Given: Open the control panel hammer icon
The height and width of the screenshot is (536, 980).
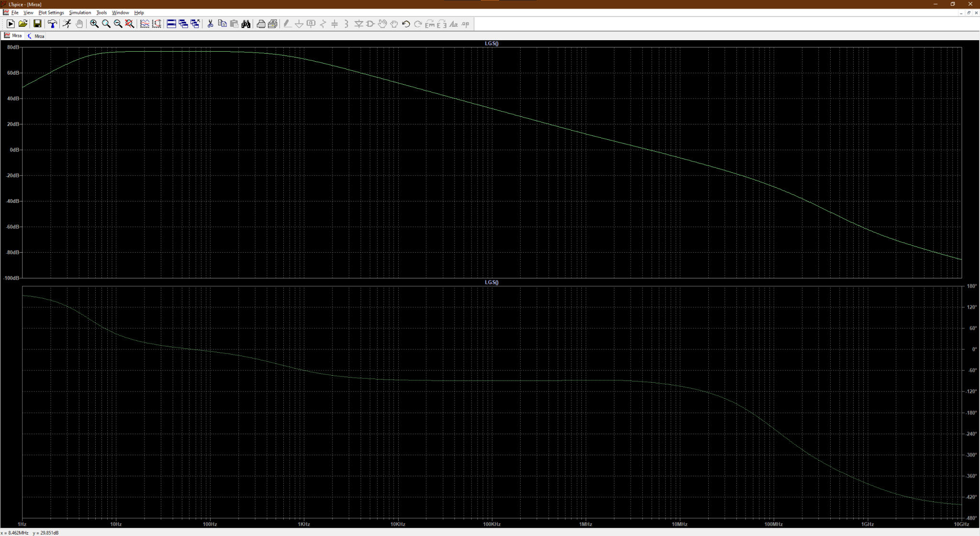Looking at the screenshot, I should 52,24.
